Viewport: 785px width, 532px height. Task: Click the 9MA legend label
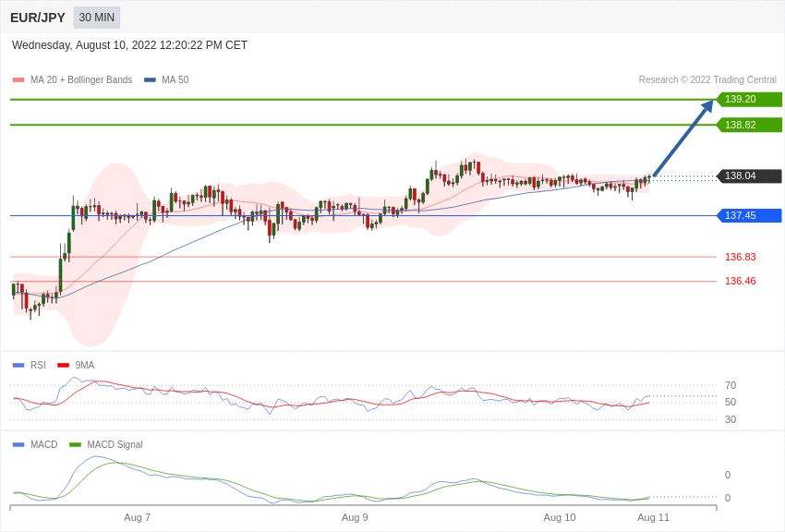(x=85, y=366)
